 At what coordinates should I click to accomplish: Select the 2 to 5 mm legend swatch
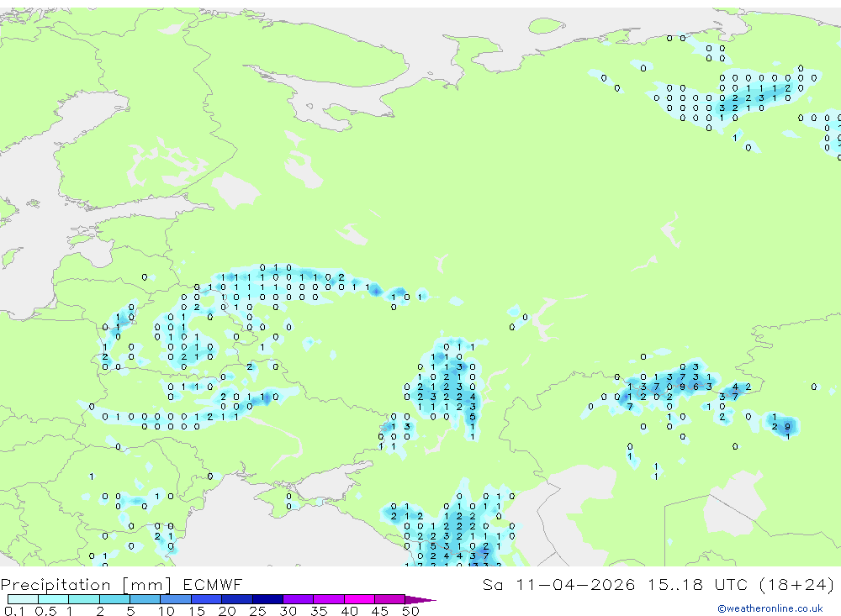[x=114, y=599]
